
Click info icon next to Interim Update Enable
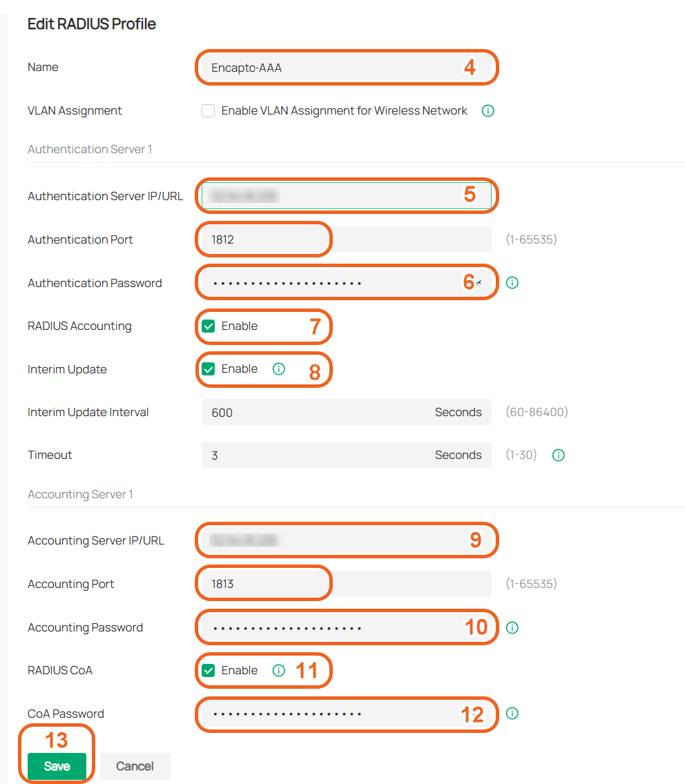[x=279, y=369]
